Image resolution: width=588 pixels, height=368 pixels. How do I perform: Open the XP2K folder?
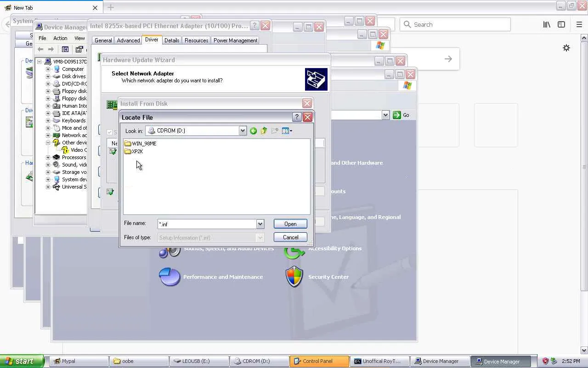pyautogui.click(x=134, y=151)
